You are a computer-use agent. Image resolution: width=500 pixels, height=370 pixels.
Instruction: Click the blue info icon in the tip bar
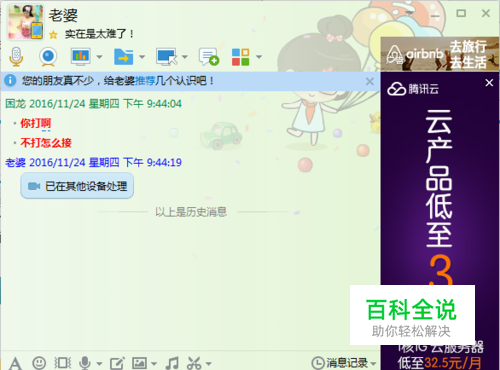point(10,81)
